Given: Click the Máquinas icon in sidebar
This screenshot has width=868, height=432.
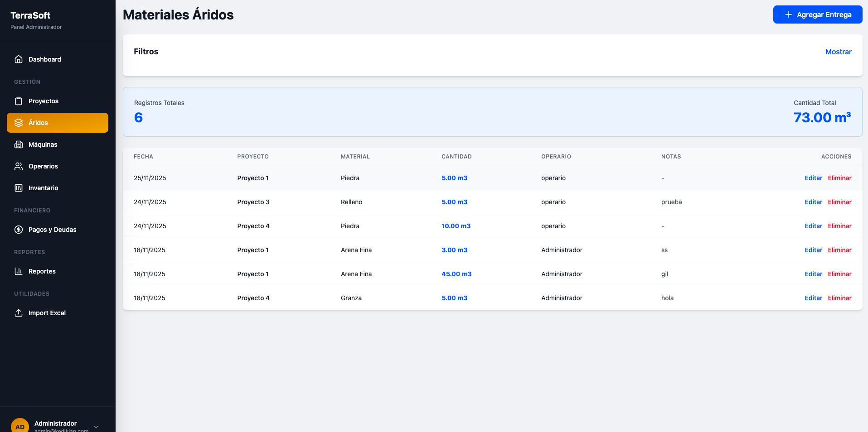Looking at the screenshot, I should pos(19,144).
